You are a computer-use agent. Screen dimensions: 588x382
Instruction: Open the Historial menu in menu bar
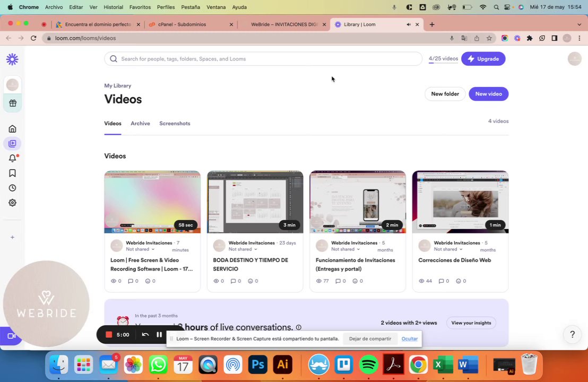pyautogui.click(x=113, y=7)
